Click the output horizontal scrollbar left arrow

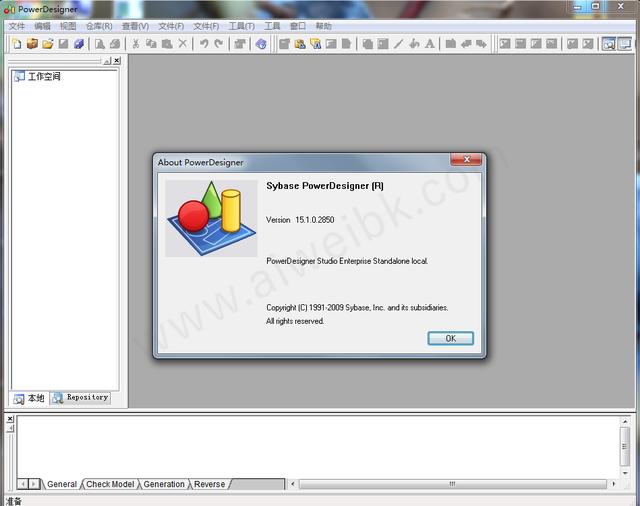pos(293,484)
